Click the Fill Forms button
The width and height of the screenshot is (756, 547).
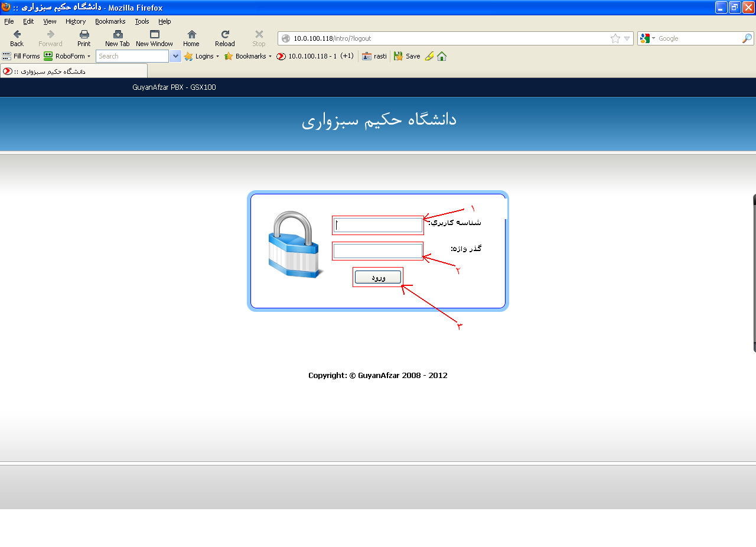21,56
